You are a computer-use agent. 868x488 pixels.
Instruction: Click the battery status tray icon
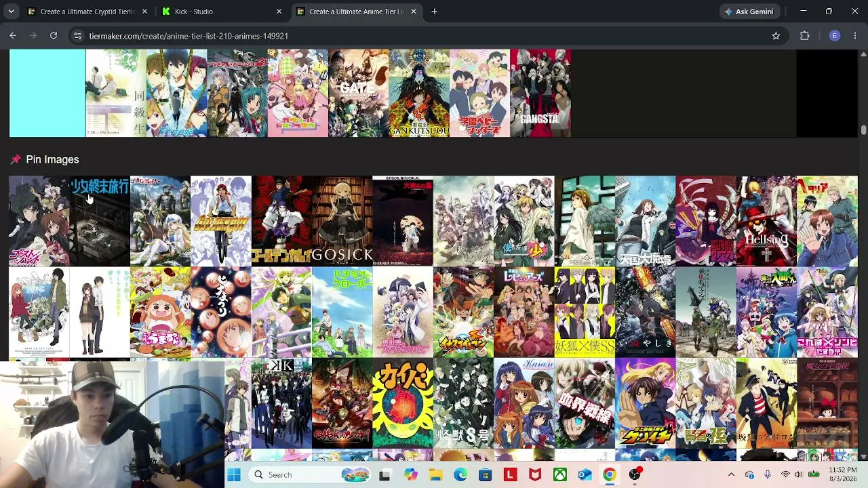(814, 475)
